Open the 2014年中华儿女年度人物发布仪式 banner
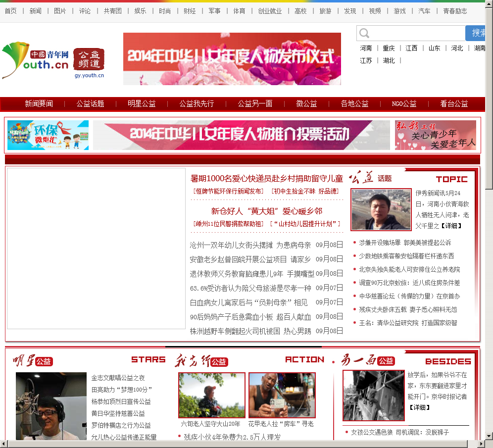This screenshot has height=448, width=493. [232, 59]
